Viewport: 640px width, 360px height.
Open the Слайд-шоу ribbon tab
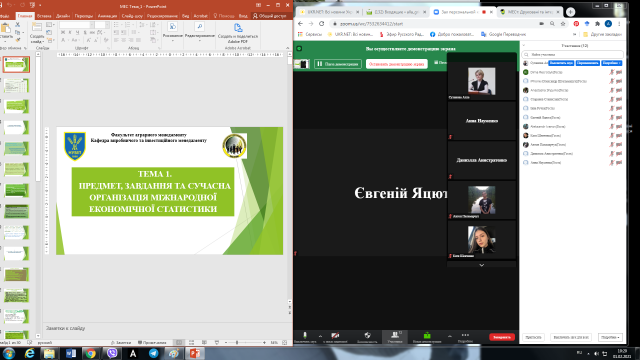click(x=132, y=16)
